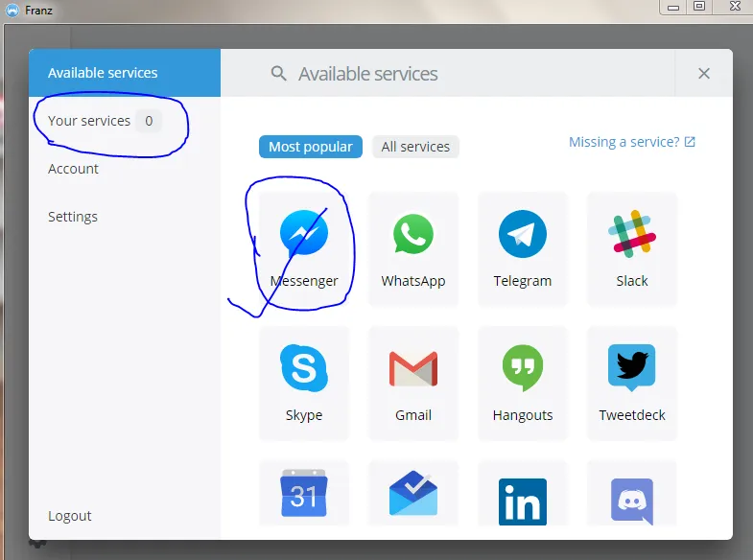753x560 pixels.
Task: Add the Messenger service
Action: tap(304, 249)
